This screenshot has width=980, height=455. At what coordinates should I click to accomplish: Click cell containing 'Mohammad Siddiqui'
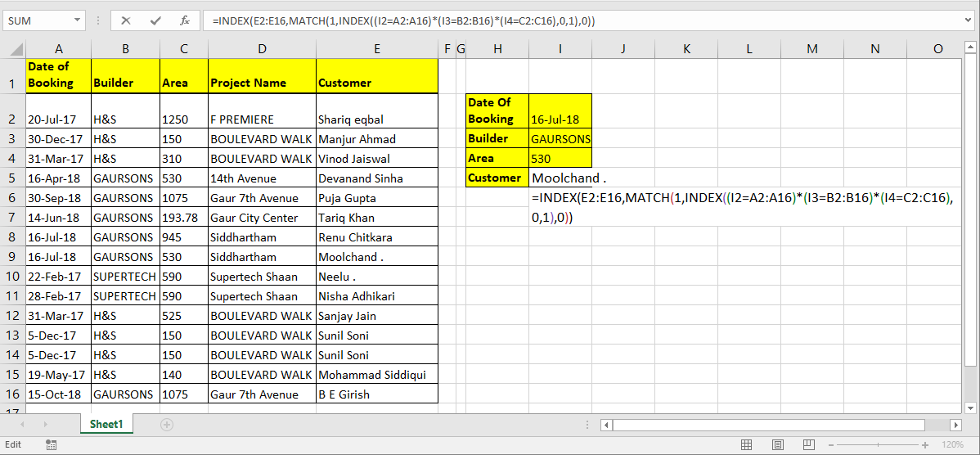[377, 375]
